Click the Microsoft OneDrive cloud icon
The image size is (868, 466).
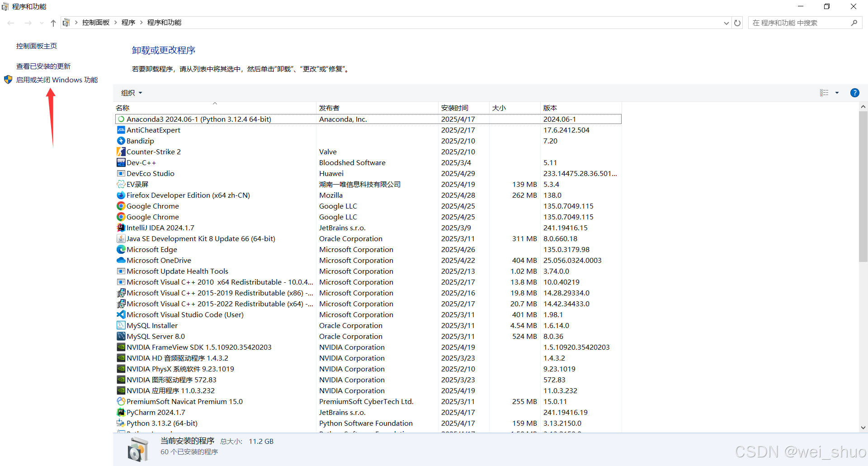[x=121, y=261]
